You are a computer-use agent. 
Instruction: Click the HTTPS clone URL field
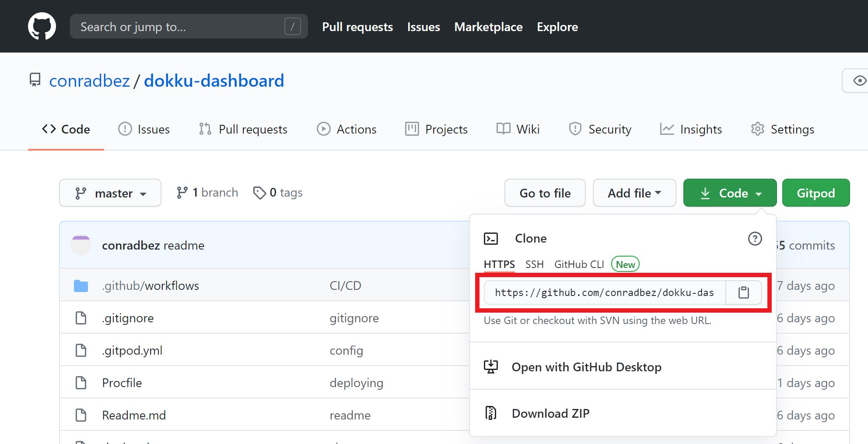pyautogui.click(x=605, y=292)
